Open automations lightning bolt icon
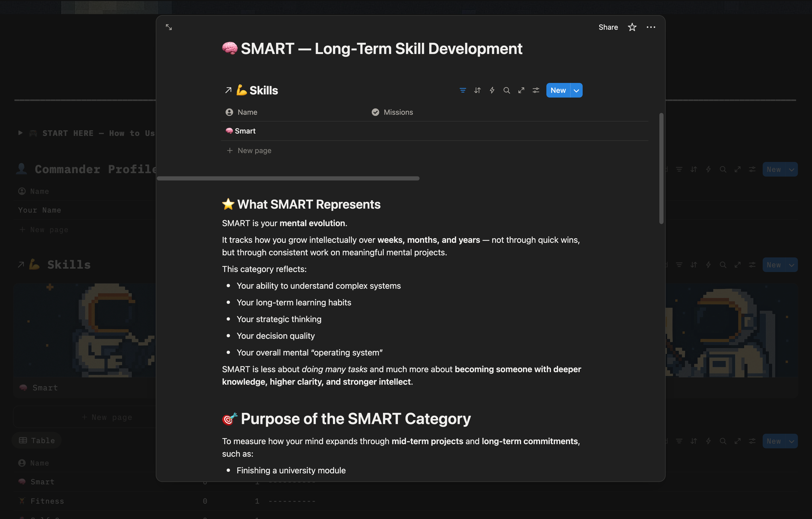 [x=492, y=90]
